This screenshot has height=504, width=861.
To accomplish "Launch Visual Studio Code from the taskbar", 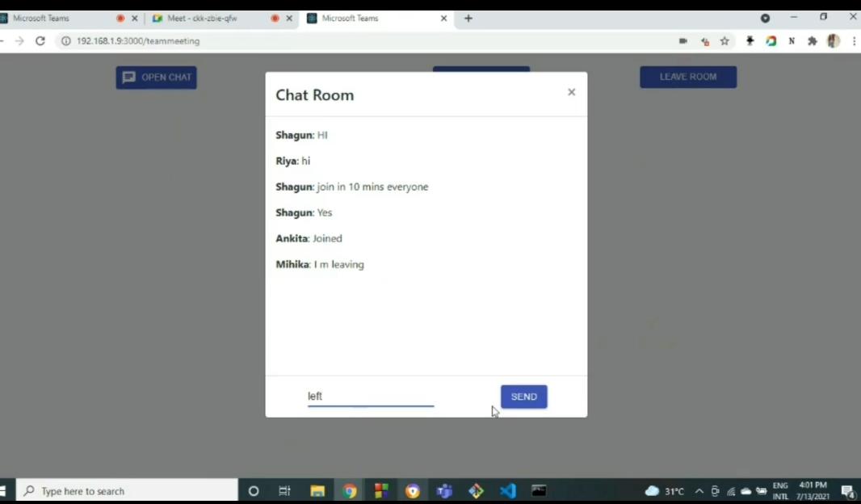I will (508, 490).
